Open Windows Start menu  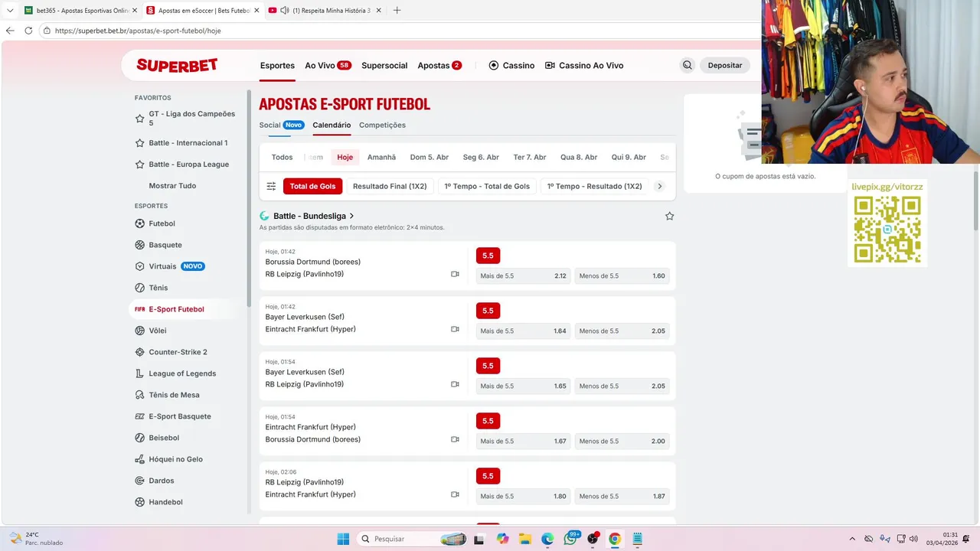point(343,539)
